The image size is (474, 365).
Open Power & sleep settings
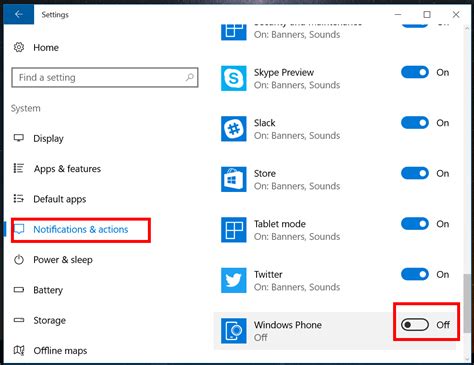click(63, 260)
